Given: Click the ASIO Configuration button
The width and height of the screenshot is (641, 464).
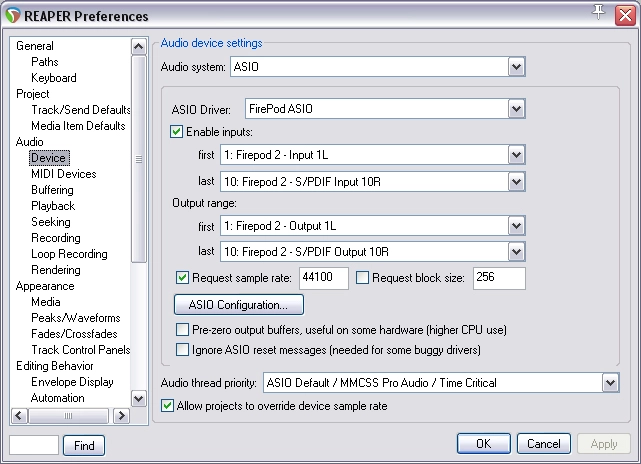Looking at the screenshot, I should coord(239,304).
